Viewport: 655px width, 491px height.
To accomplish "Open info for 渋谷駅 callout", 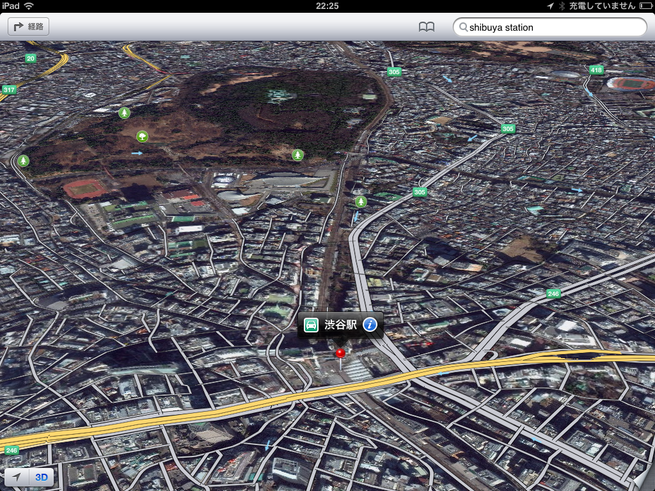I will point(370,325).
